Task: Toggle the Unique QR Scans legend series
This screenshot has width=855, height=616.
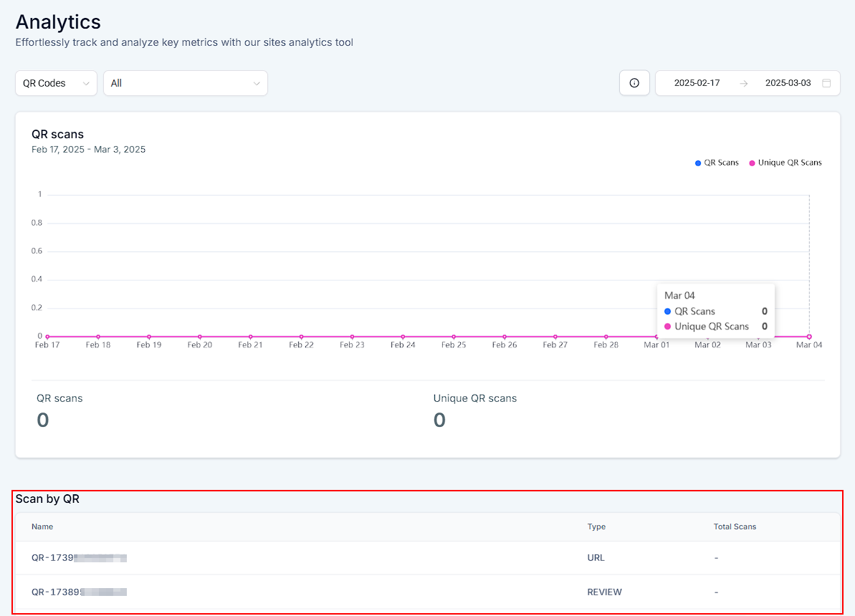Action: 785,163
